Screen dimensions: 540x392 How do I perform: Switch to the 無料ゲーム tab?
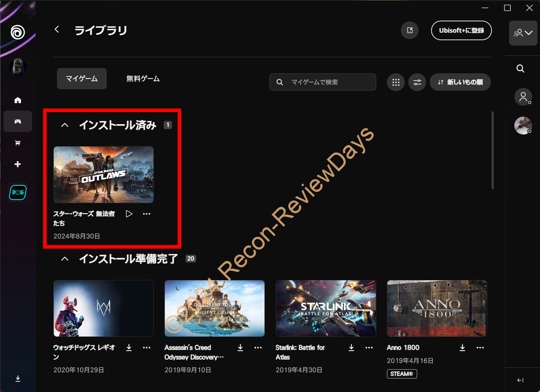pos(143,79)
